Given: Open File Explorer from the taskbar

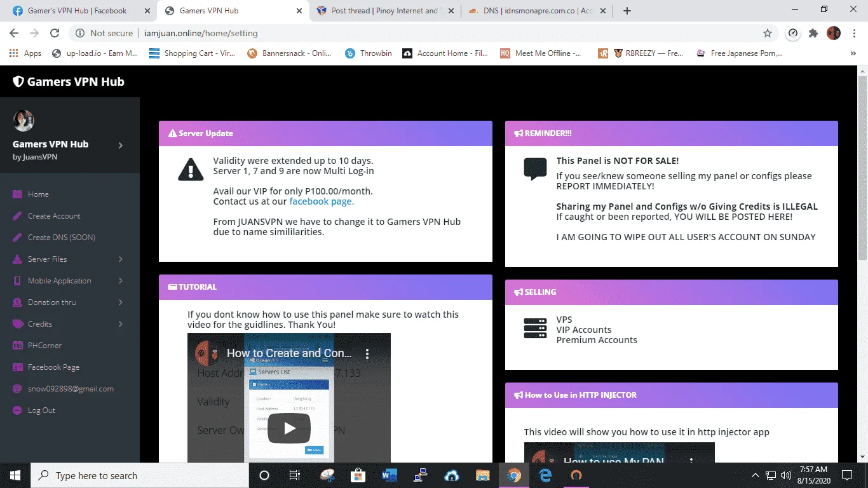Looking at the screenshot, I should [483, 475].
